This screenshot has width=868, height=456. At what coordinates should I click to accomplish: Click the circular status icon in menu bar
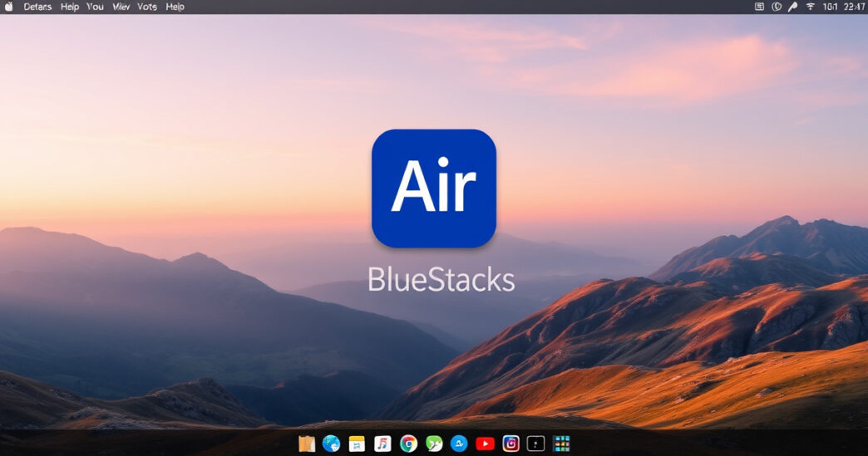point(777,7)
